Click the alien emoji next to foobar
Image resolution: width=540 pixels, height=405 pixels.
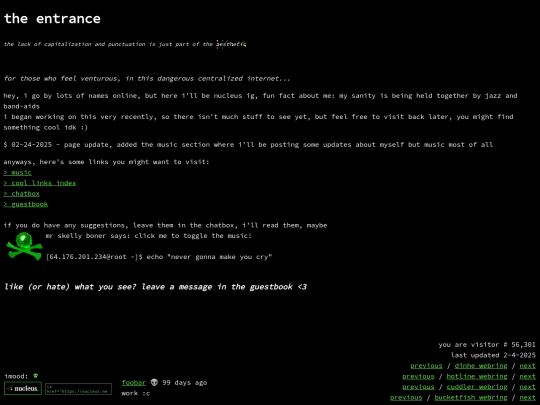154,382
